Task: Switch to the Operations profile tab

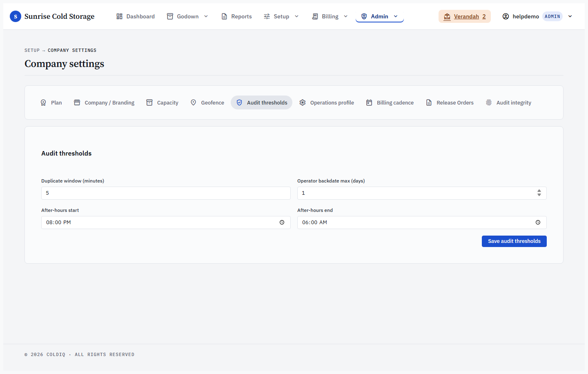Action: (327, 102)
